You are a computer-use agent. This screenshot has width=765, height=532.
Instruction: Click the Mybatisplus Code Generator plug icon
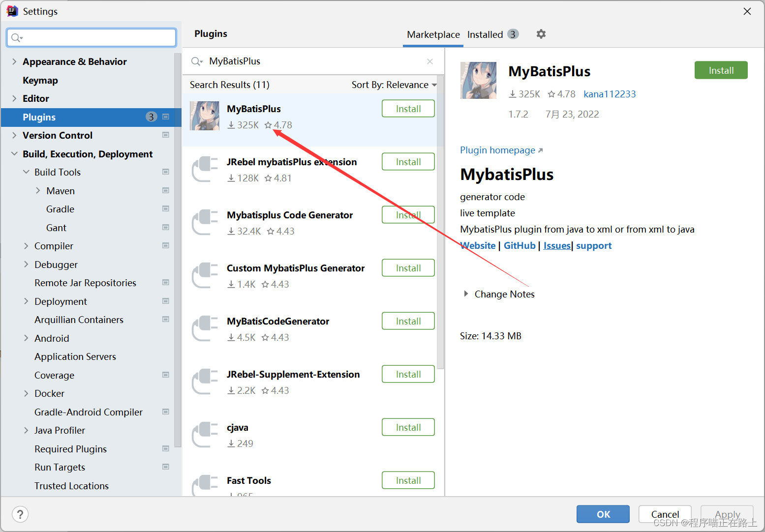[x=205, y=222]
